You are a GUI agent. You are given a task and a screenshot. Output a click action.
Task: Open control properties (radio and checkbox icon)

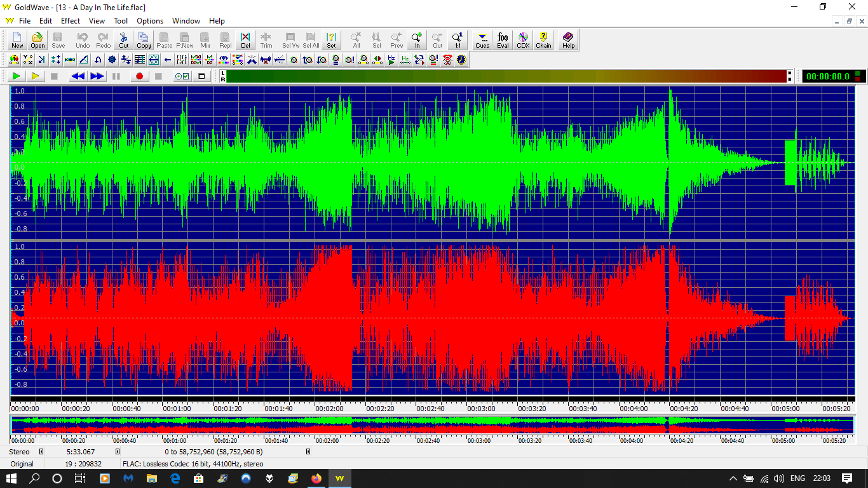click(182, 76)
